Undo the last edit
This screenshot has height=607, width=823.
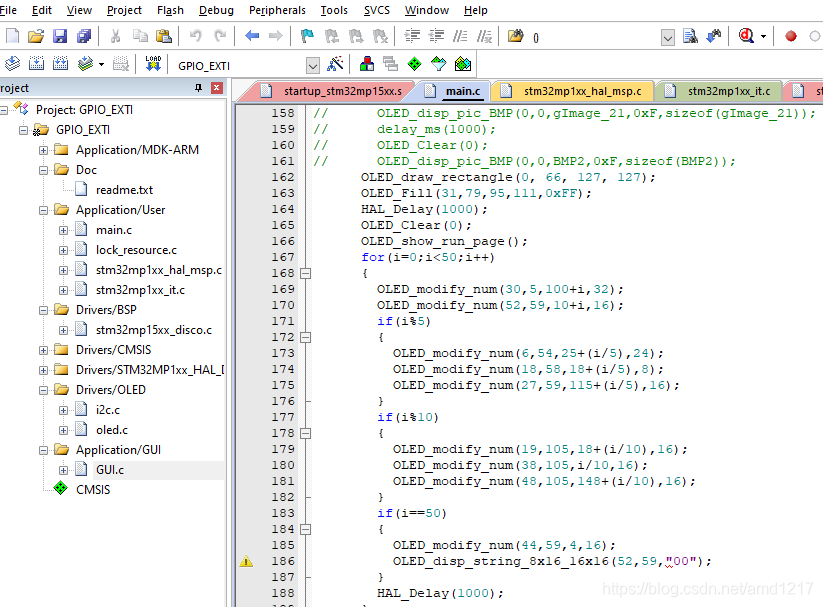pyautogui.click(x=196, y=36)
